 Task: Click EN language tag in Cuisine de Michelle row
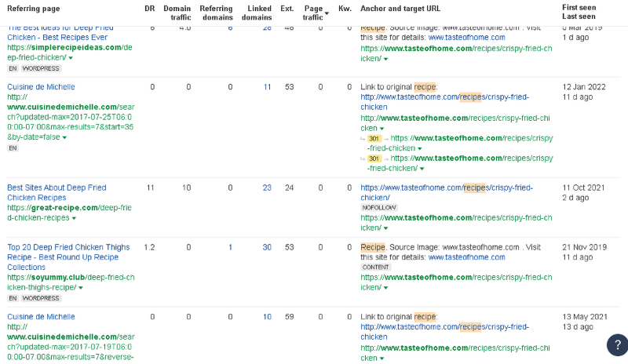point(13,148)
